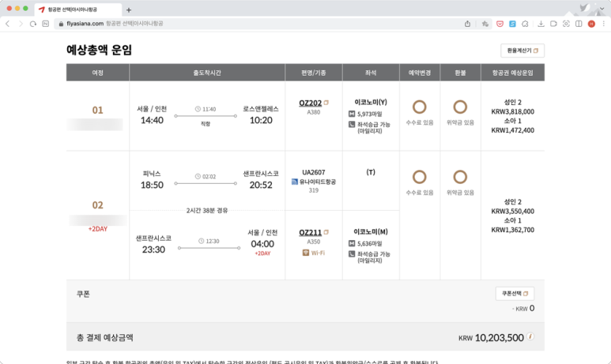Click the 환불 circle for itinerary 01
The height and width of the screenshot is (364, 611).
(460, 107)
